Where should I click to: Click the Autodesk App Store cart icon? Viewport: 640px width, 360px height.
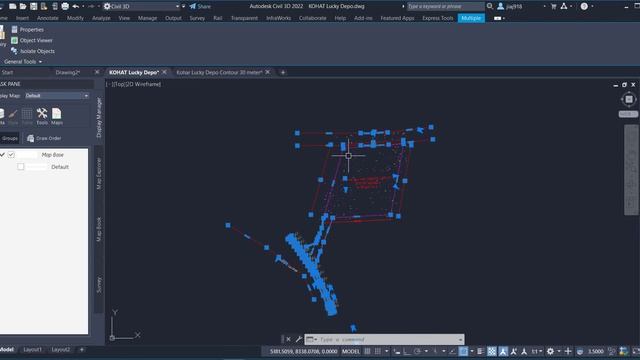tap(553, 6)
